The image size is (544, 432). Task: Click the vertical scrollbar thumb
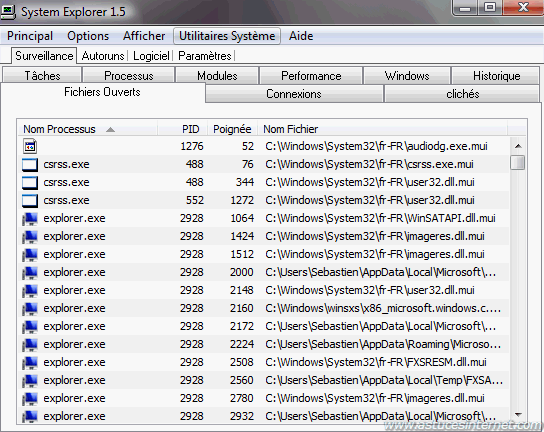pyautogui.click(x=518, y=162)
